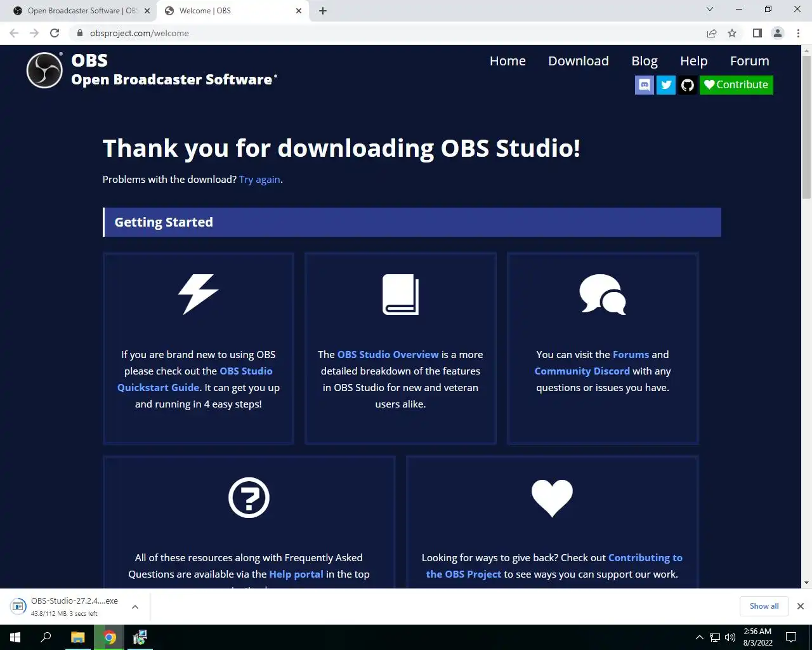Click Try again download link
Screen dimensions: 812x650
pos(259,180)
